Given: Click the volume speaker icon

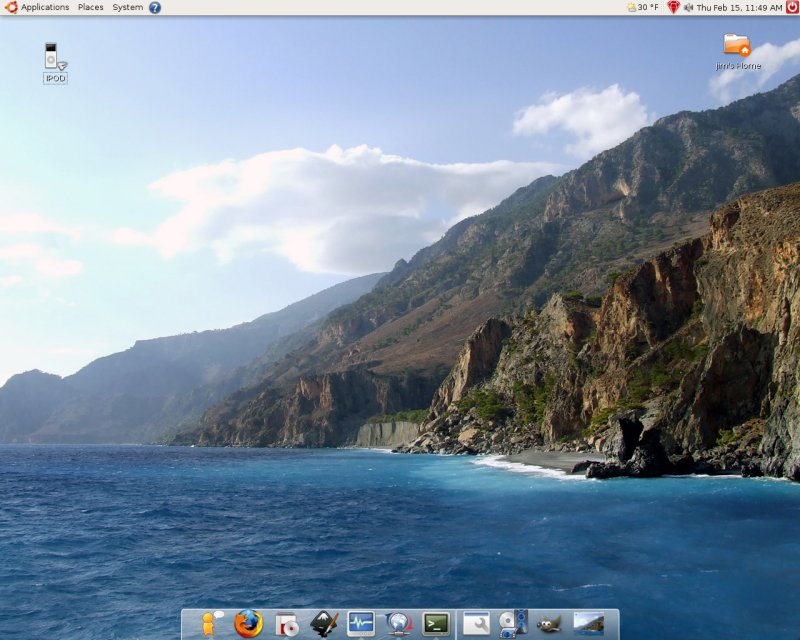Looking at the screenshot, I should tap(688, 8).
